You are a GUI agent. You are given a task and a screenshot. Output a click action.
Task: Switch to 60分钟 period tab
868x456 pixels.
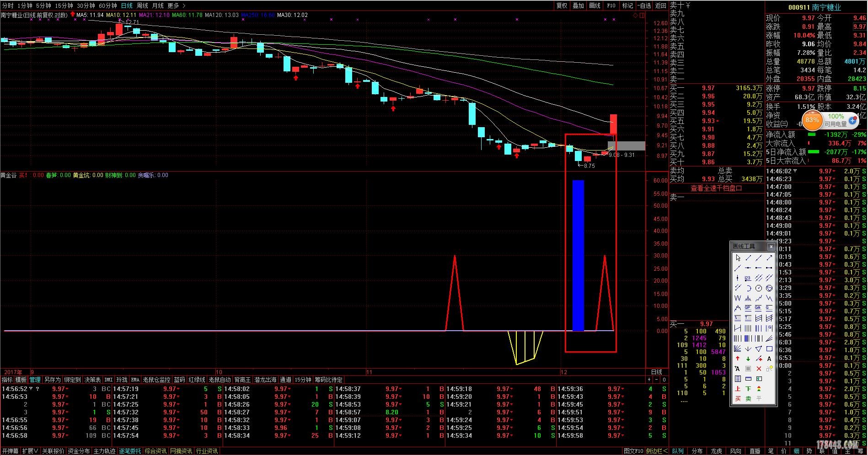tap(108, 5)
